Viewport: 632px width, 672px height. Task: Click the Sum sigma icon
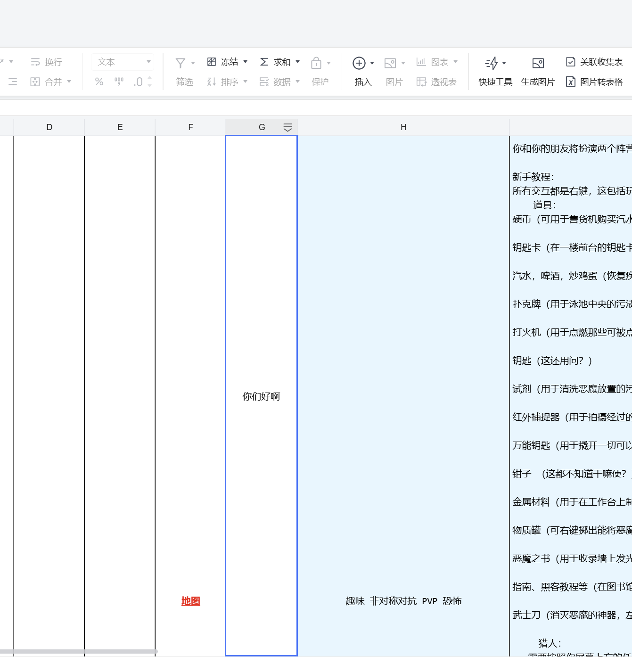point(264,62)
